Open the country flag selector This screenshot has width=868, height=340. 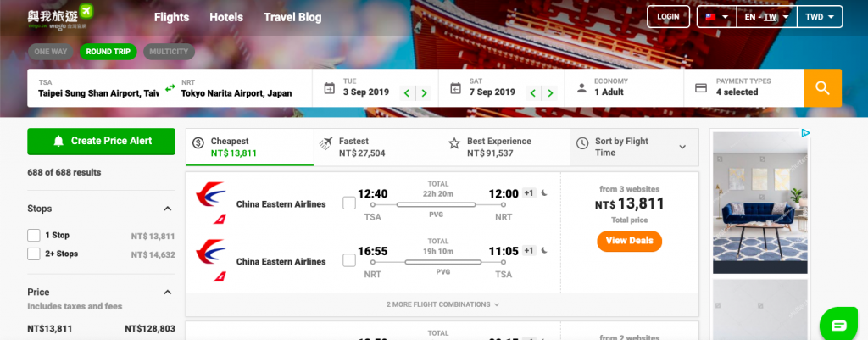(716, 17)
